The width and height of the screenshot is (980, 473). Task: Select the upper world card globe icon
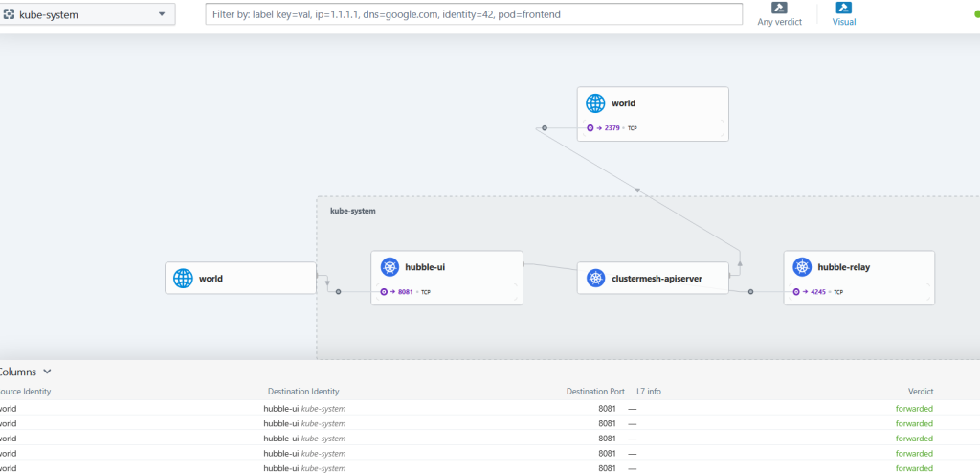595,103
